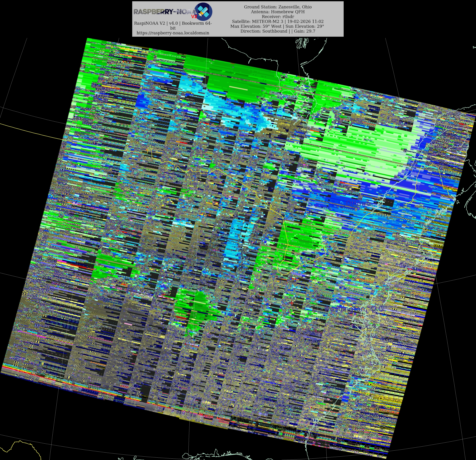Screen dimensions: 476x460
Task: Open the raspberry-noaa.localdomain URL
Action: click(x=173, y=33)
